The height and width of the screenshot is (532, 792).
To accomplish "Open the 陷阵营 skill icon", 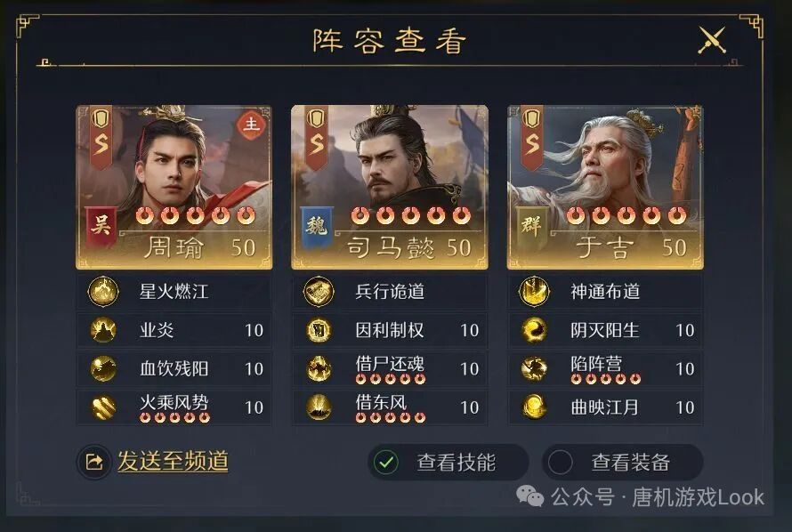I will click(534, 368).
